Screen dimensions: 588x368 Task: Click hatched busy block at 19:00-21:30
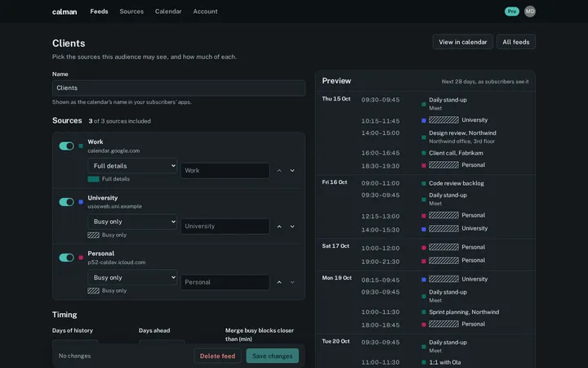[443, 260]
